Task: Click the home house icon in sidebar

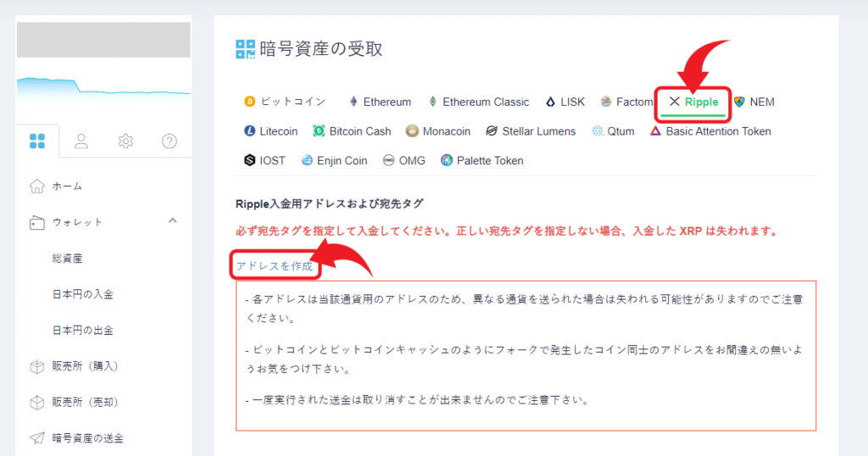Action: point(37,186)
